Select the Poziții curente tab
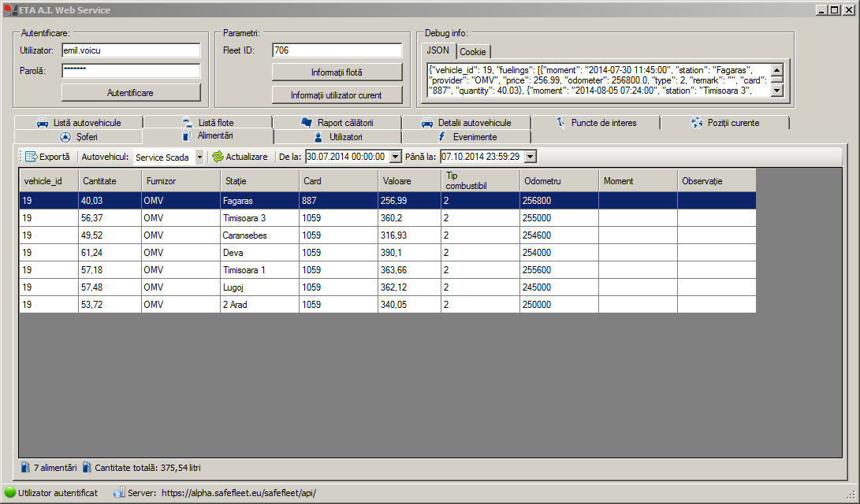This screenshot has width=860, height=504. (x=724, y=123)
